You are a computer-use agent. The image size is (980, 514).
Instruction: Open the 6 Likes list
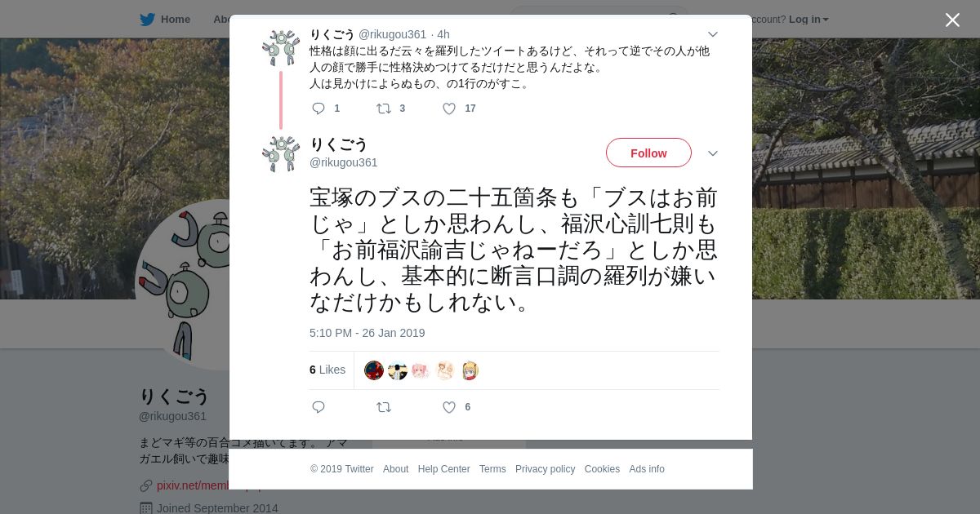pos(327,370)
